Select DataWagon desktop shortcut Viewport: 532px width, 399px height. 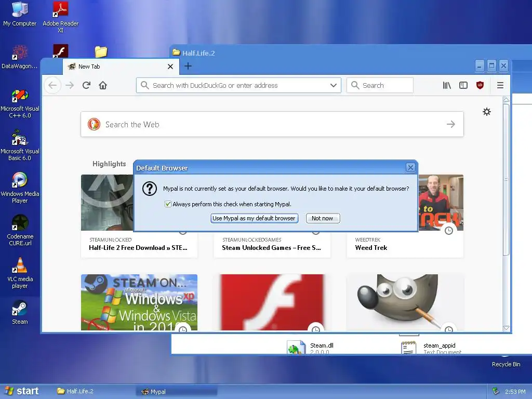pyautogui.click(x=20, y=57)
